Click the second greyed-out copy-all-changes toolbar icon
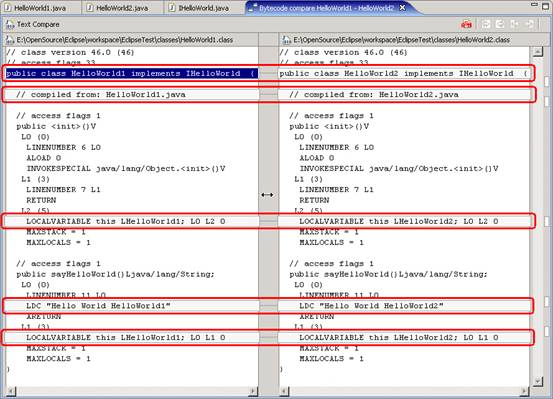The image size is (553, 399). point(500,24)
